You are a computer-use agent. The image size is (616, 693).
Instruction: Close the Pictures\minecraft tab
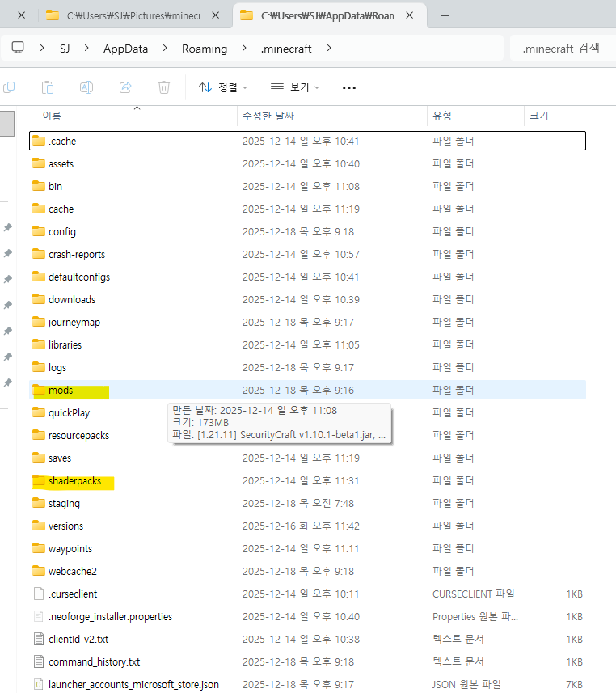point(216,15)
